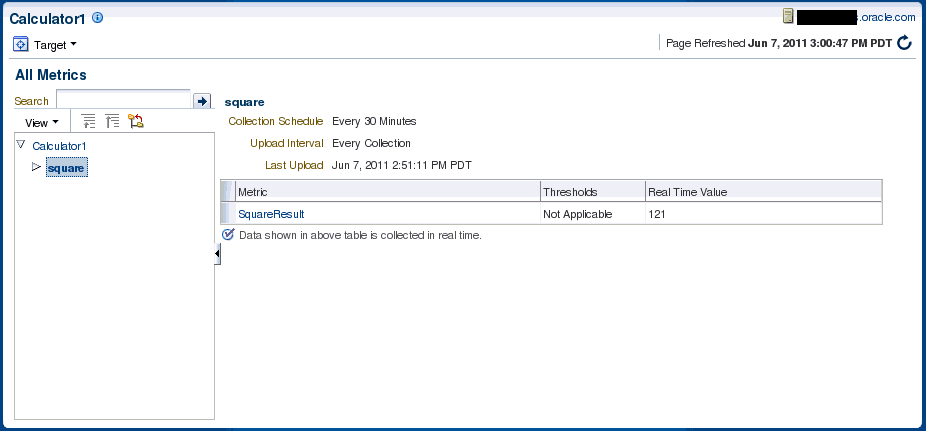Screen dimensions: 926x431
Task: Select the SquareResult row handle
Action: point(227,214)
